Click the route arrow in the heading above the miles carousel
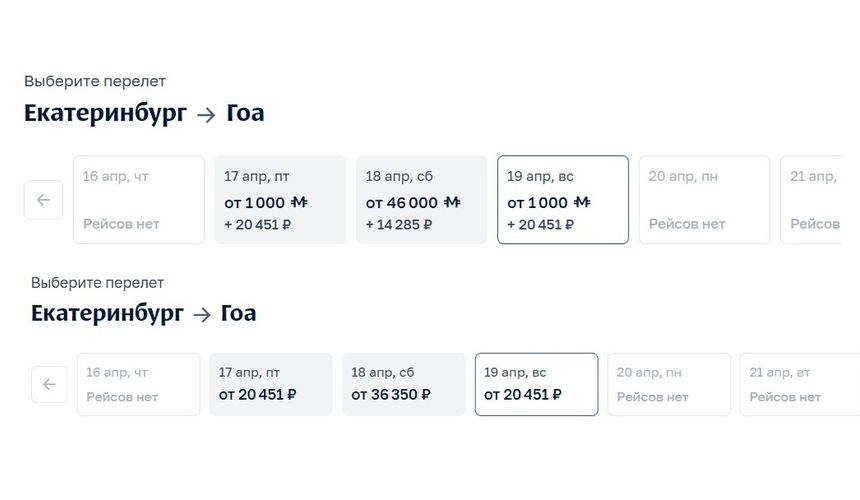 click(x=206, y=114)
